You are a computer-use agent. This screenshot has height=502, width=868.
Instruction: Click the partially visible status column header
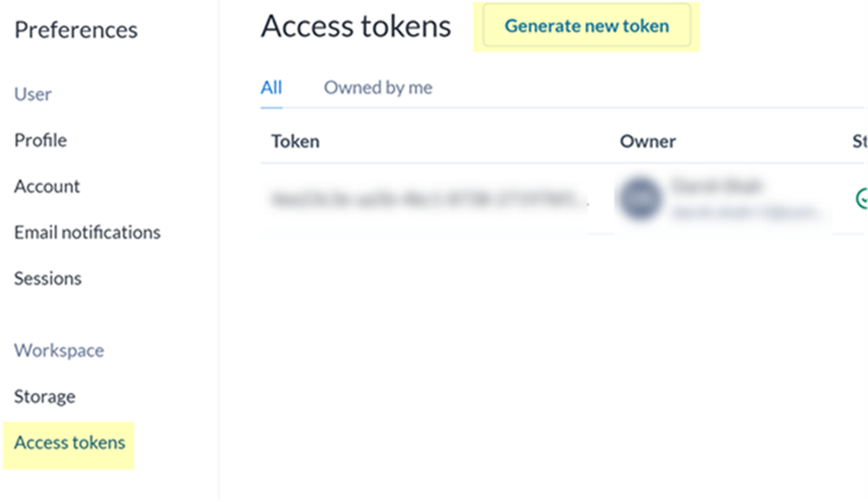point(859,142)
